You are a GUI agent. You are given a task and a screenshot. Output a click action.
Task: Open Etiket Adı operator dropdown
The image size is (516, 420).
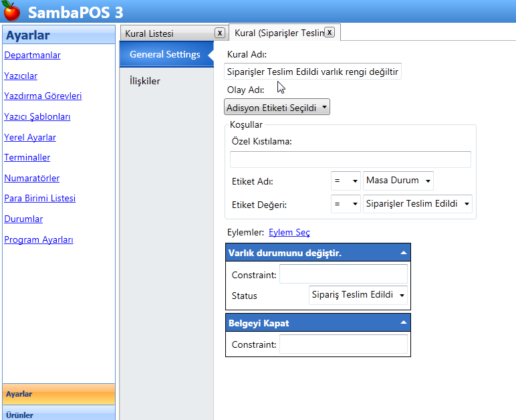point(346,181)
